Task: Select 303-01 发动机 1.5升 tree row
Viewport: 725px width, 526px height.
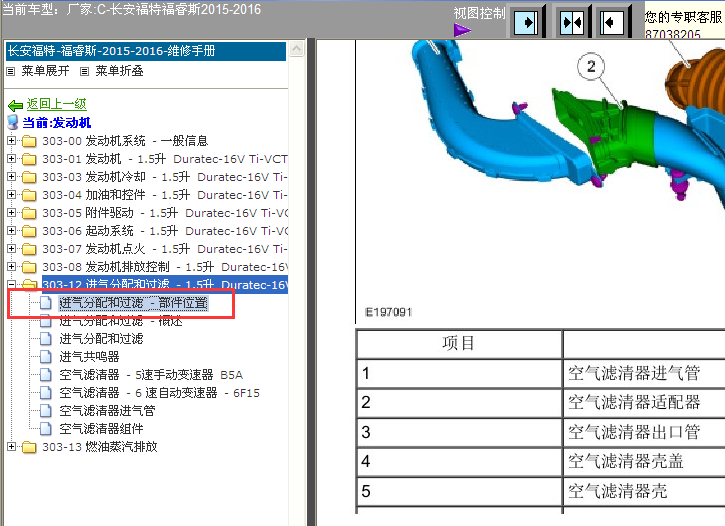Action: pyautogui.click(x=165, y=159)
